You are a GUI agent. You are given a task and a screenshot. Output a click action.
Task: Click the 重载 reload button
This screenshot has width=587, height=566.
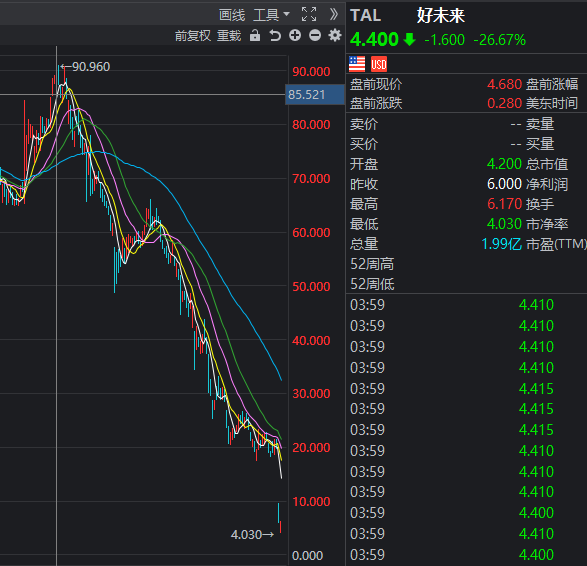229,36
